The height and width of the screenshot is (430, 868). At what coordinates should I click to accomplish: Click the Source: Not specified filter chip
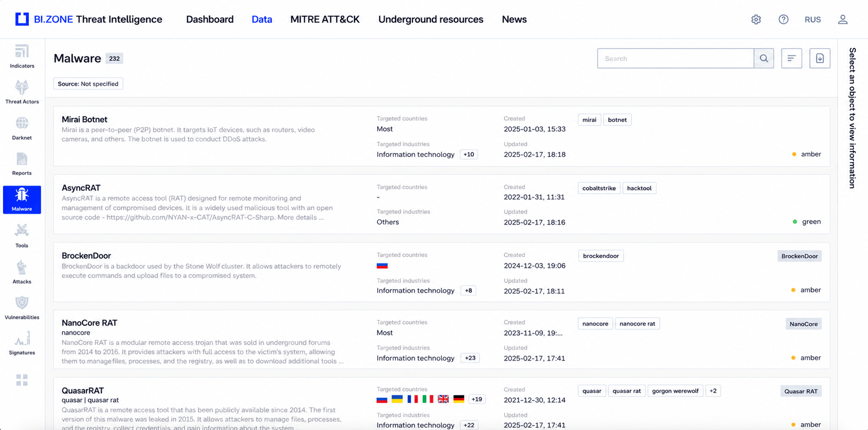pyautogui.click(x=88, y=84)
